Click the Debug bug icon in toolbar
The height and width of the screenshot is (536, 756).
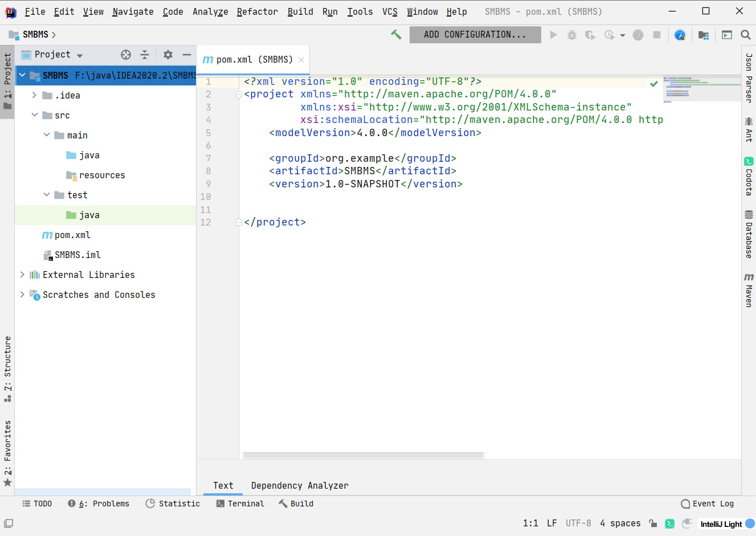[x=572, y=35]
